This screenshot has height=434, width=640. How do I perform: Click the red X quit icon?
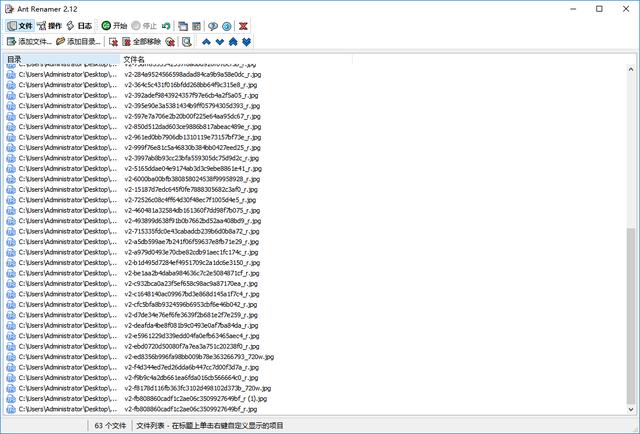(x=243, y=26)
